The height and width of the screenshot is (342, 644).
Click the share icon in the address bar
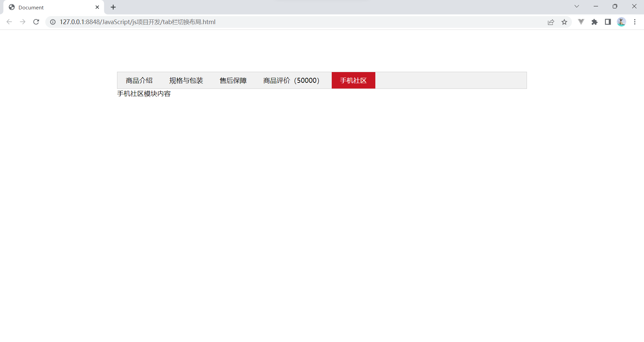551,22
